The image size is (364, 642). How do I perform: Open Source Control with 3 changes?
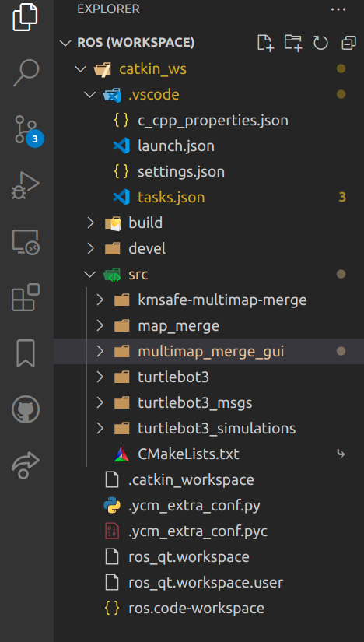pos(27,130)
